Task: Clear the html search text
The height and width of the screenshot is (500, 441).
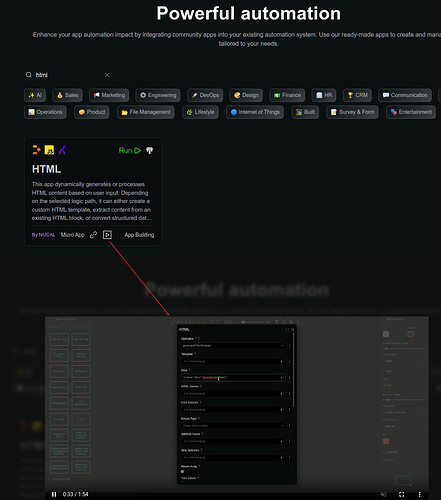Action: click(107, 75)
